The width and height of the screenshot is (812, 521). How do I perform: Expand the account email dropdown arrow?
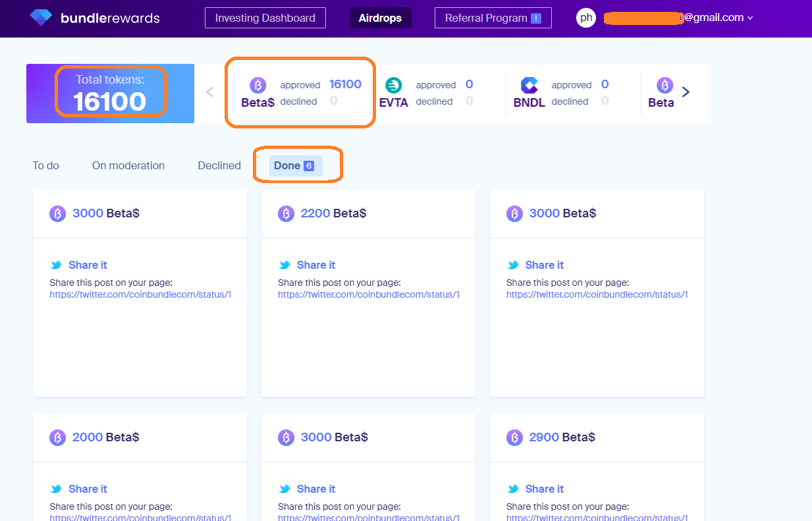pos(750,18)
